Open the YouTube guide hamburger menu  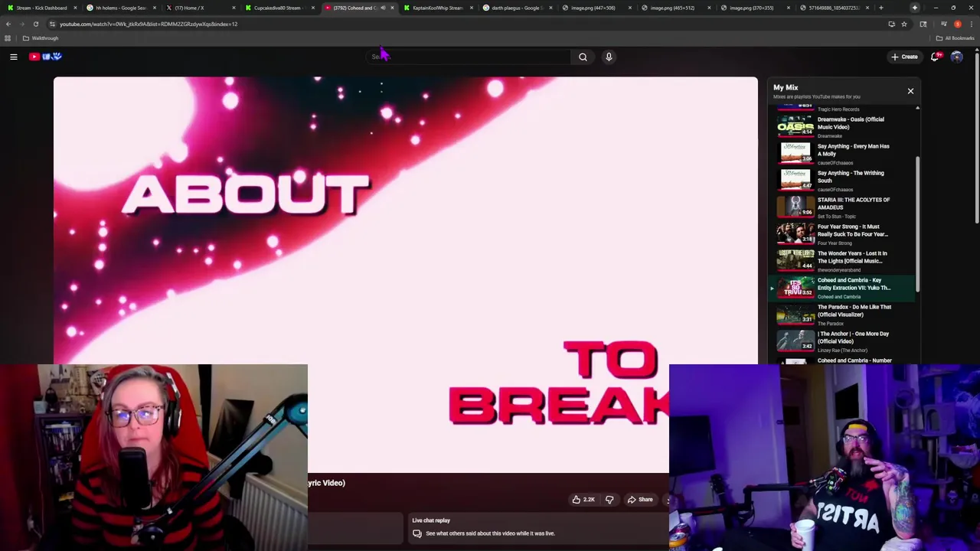point(14,57)
